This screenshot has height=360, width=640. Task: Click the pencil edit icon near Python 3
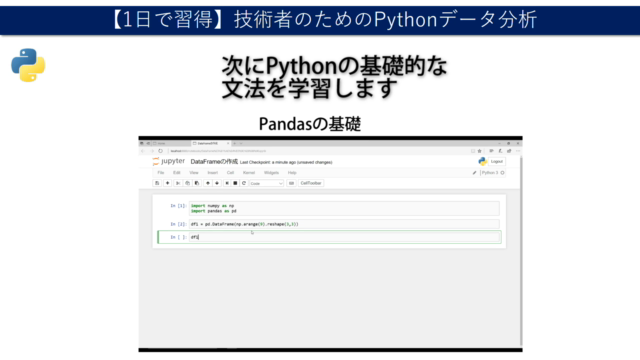click(474, 173)
